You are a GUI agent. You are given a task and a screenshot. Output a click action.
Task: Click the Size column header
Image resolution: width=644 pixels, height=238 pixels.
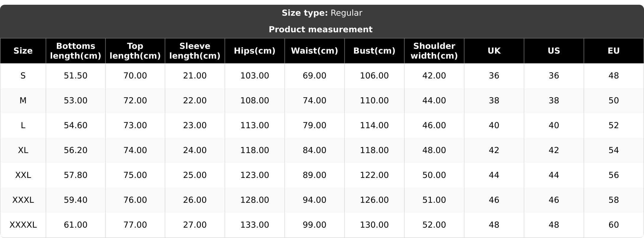click(23, 51)
